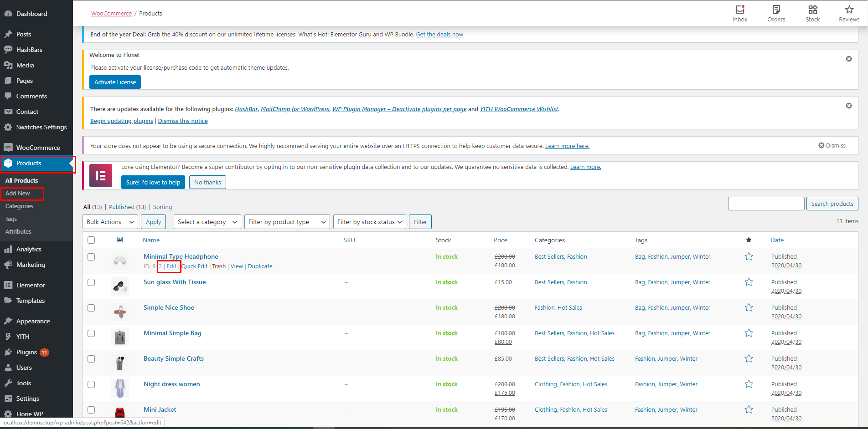Click Apply next to Bulk Actions
Screen dimensions: 868x429
click(154, 222)
